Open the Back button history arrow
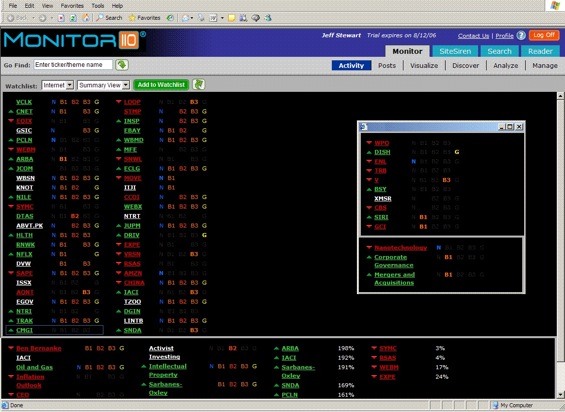Viewport: 565px width, 412px height. click(x=33, y=18)
